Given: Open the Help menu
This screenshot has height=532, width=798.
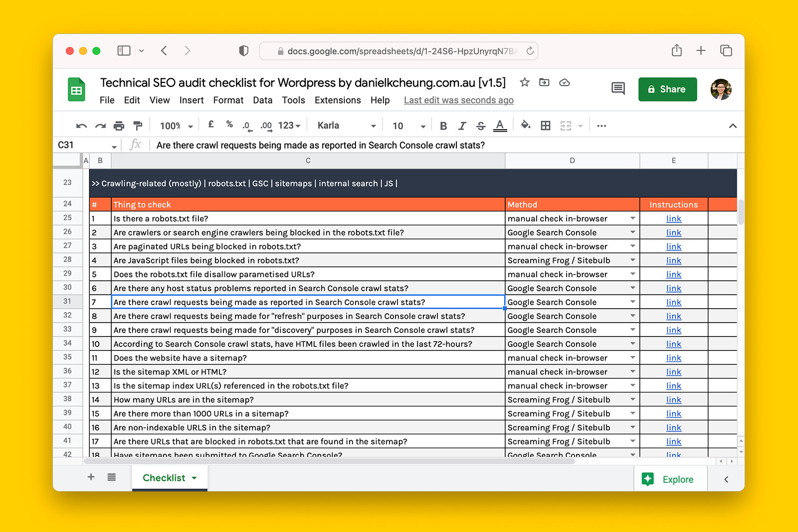Looking at the screenshot, I should [380, 100].
